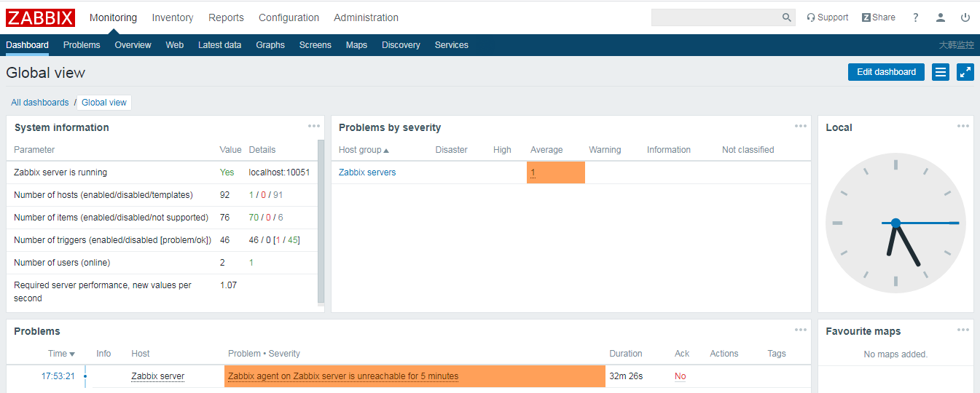The image size is (980, 393).
Task: Click the System information scrollbar
Action: tap(321, 221)
